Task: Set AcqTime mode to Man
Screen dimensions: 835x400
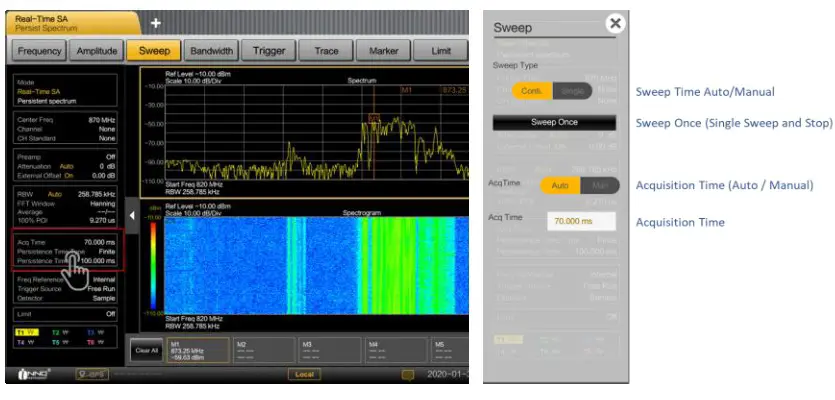Action: [600, 185]
